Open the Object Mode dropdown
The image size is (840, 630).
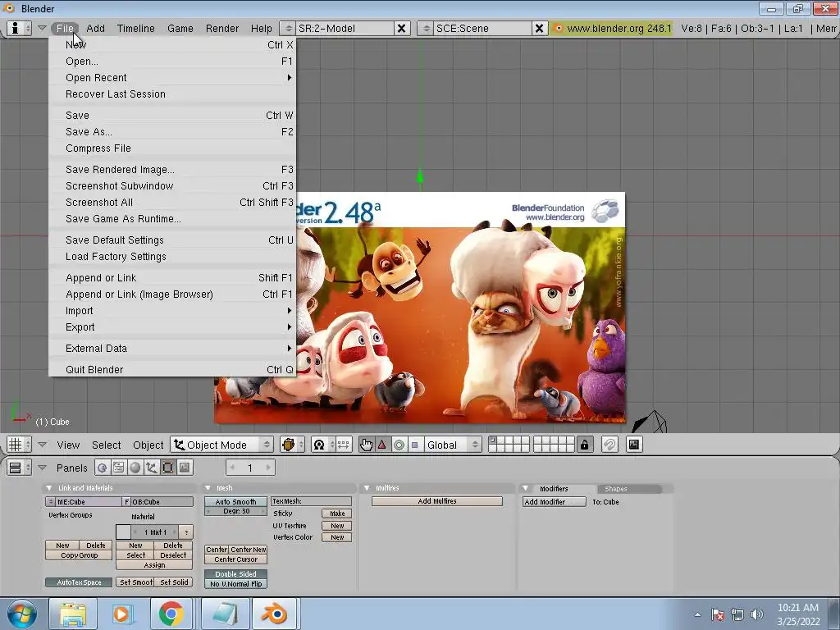pos(222,445)
